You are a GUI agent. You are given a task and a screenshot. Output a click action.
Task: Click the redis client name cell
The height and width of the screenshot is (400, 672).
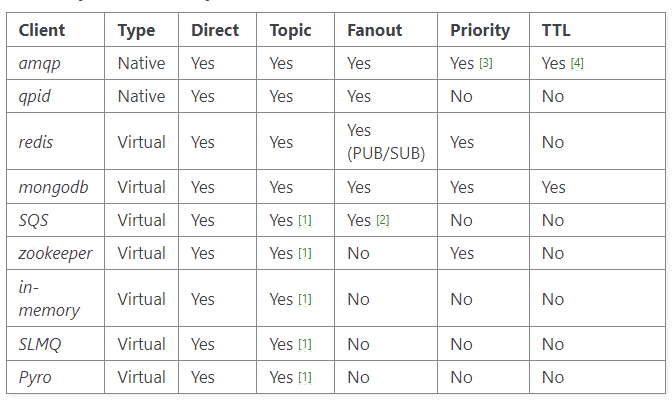pos(55,141)
